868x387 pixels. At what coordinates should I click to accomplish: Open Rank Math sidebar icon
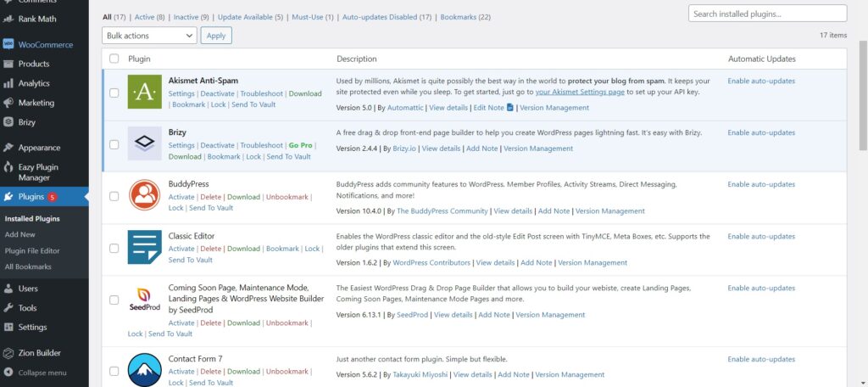8,19
